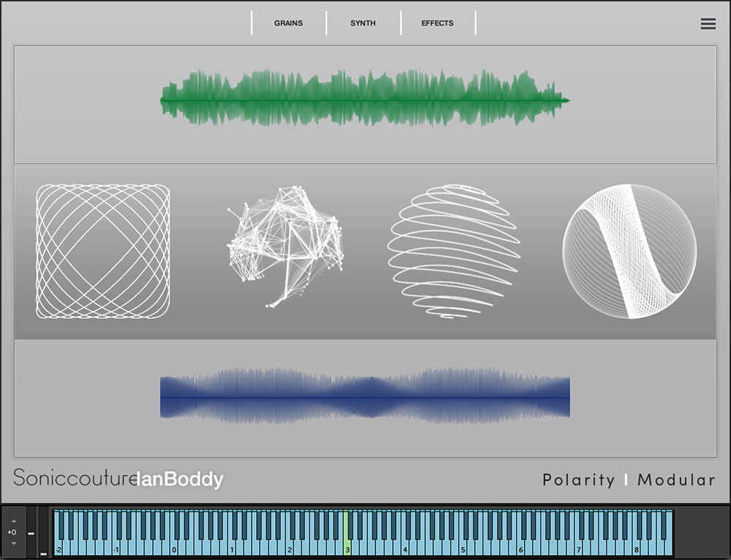Go to the EFFECTS tab
731x560 pixels.
(x=438, y=23)
